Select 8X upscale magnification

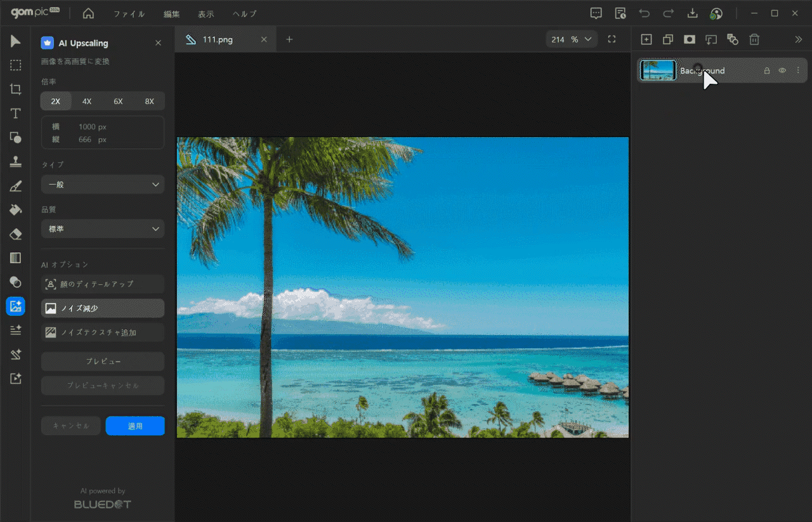click(x=149, y=101)
